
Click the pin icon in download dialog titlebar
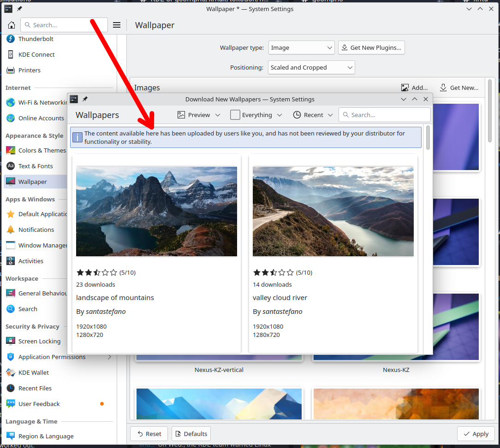[85, 99]
